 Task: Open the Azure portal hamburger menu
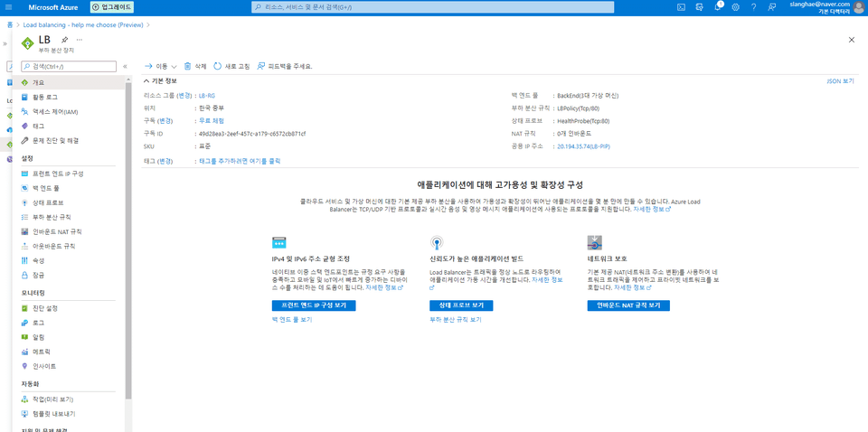tap(8, 7)
